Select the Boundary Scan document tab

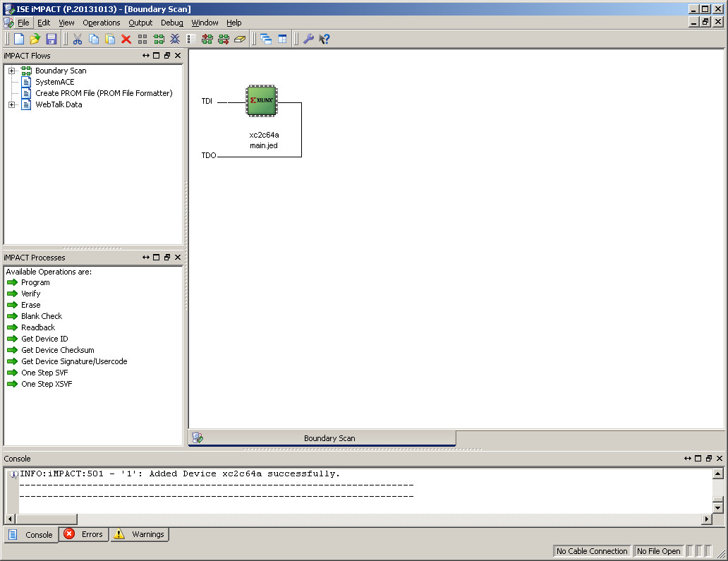coord(322,438)
